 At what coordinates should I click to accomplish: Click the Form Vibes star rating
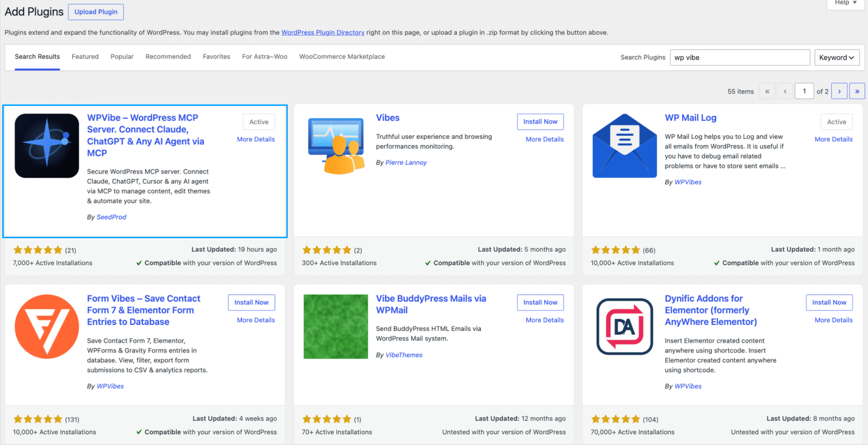(x=37, y=419)
